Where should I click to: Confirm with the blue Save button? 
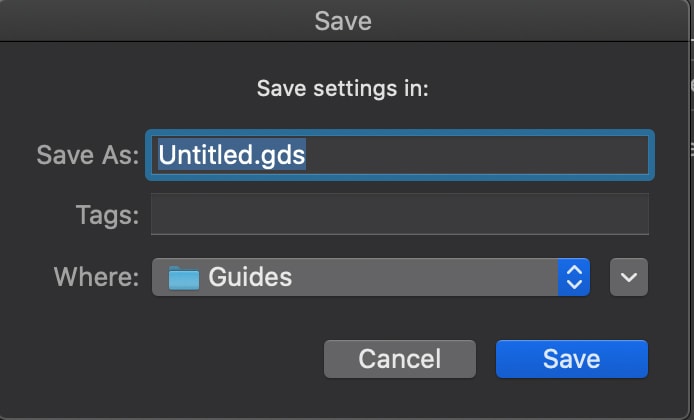(x=571, y=358)
